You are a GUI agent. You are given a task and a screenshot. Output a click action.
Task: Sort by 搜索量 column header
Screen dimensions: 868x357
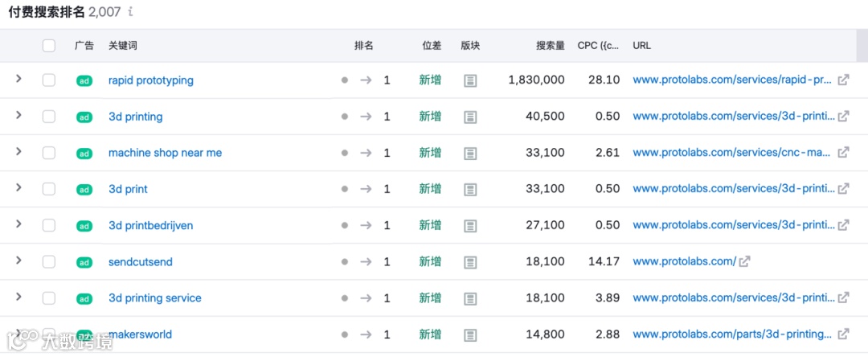550,46
